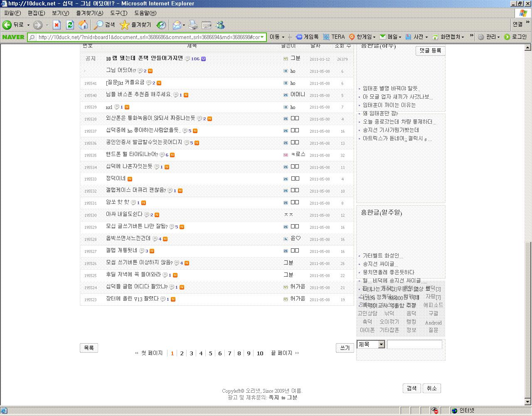Open post '10 렙 됐는데 폰택 안들어가지면'
Image resolution: width=532 pixels, height=416 pixels.
click(145, 59)
